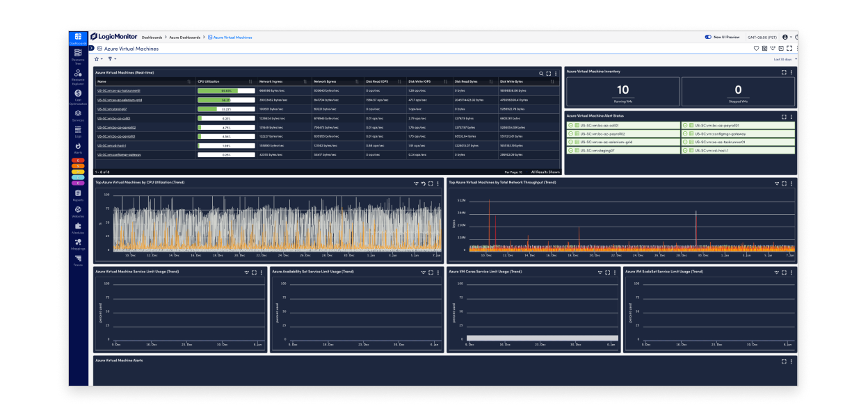Screen dimensions: 868x417
Task: Open Resource Tree in the sidebar
Action: pyautogui.click(x=78, y=55)
